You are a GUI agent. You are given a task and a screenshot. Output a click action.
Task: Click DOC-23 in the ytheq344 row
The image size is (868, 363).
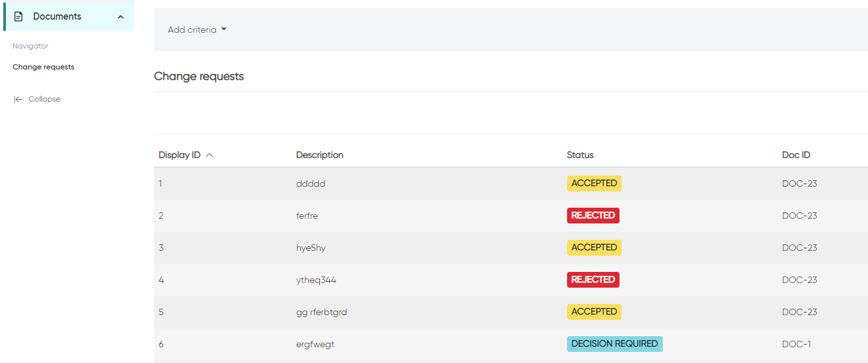(x=800, y=280)
